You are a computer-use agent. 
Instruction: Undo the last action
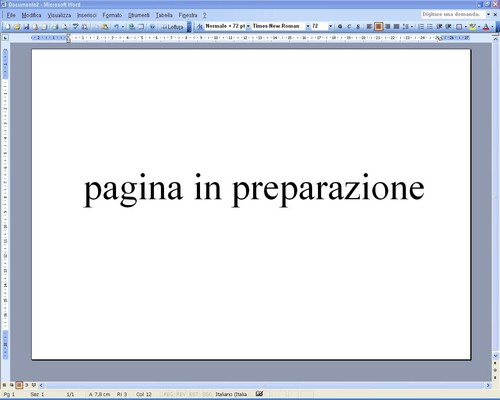[x=116, y=27]
